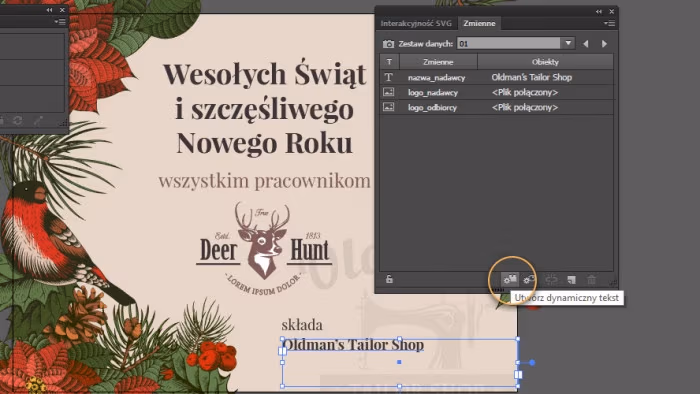The height and width of the screenshot is (394, 700).
Task: Capture data set with the camera icon
Action: (388, 44)
